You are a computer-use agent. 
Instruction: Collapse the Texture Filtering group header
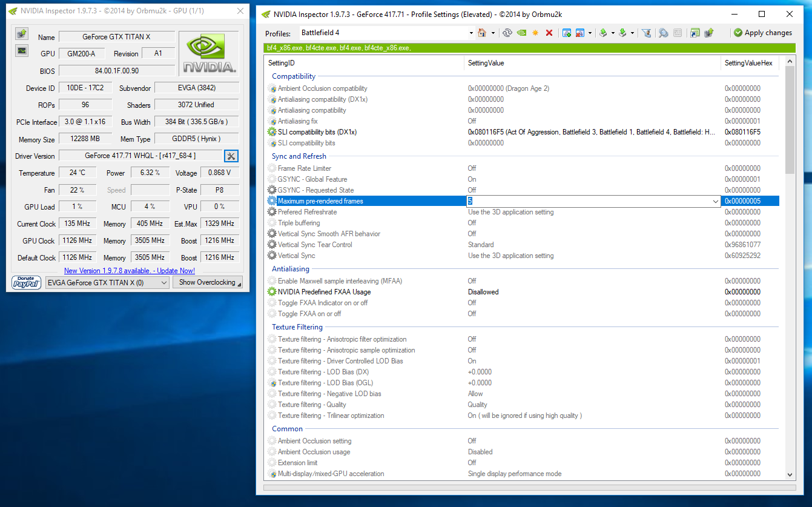tap(297, 327)
